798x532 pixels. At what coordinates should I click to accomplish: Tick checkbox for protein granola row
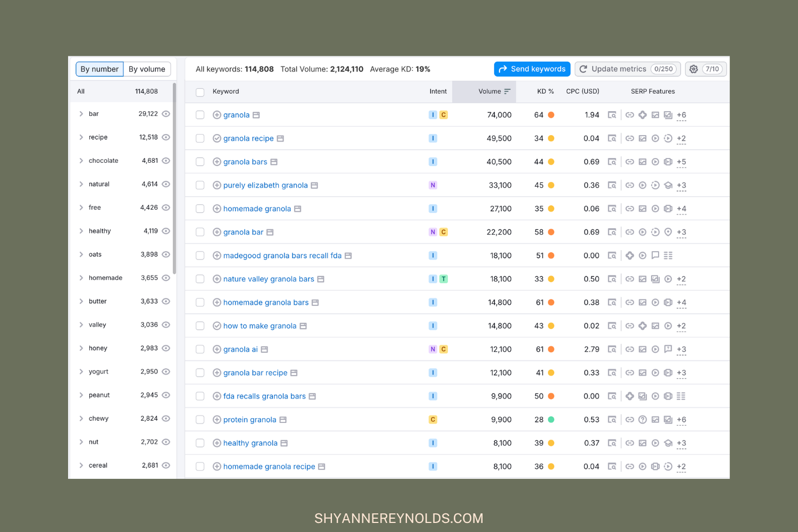[x=200, y=420]
